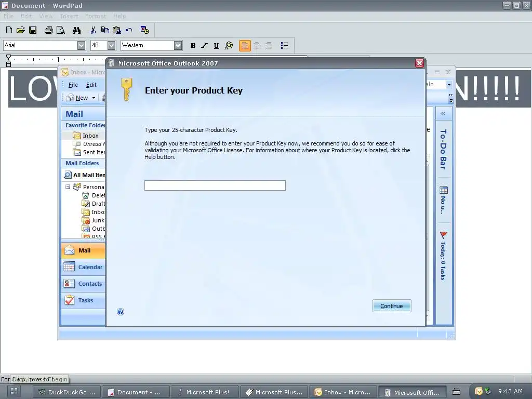
Task: Click the calendar icon on To-Do Bar
Action: point(444,190)
